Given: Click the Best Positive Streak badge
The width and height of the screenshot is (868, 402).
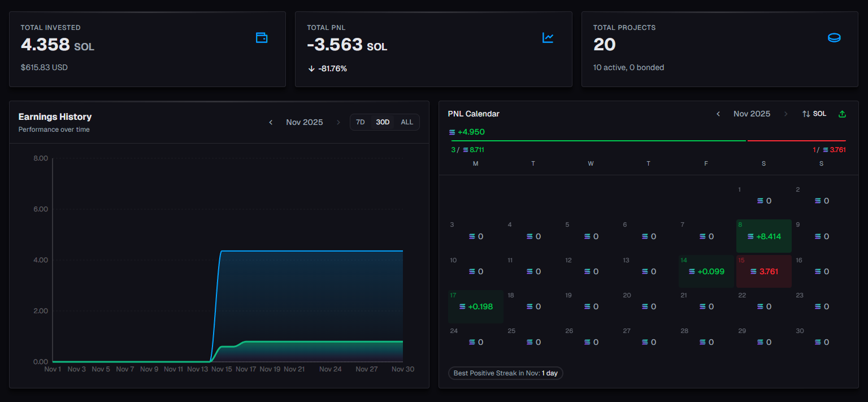Looking at the screenshot, I should [x=505, y=373].
